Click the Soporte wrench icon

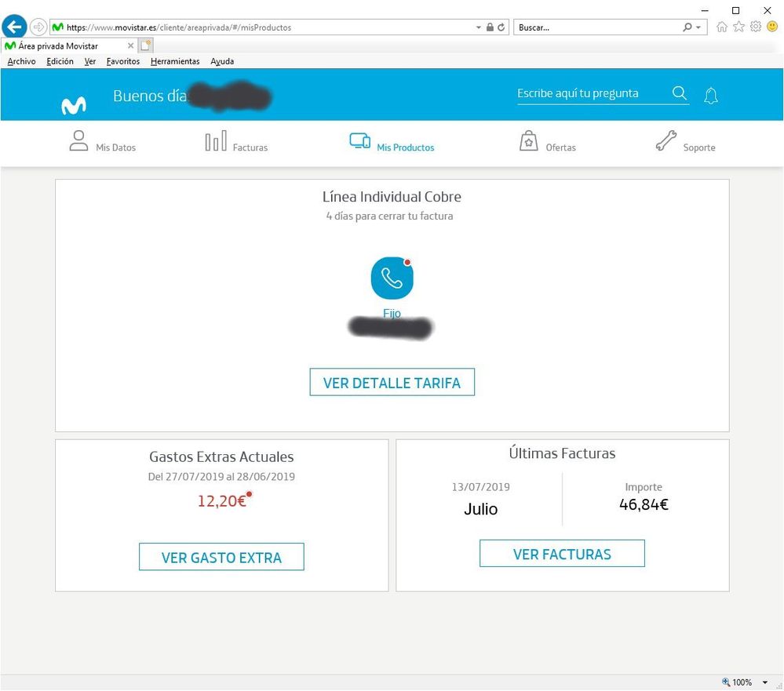[666, 141]
